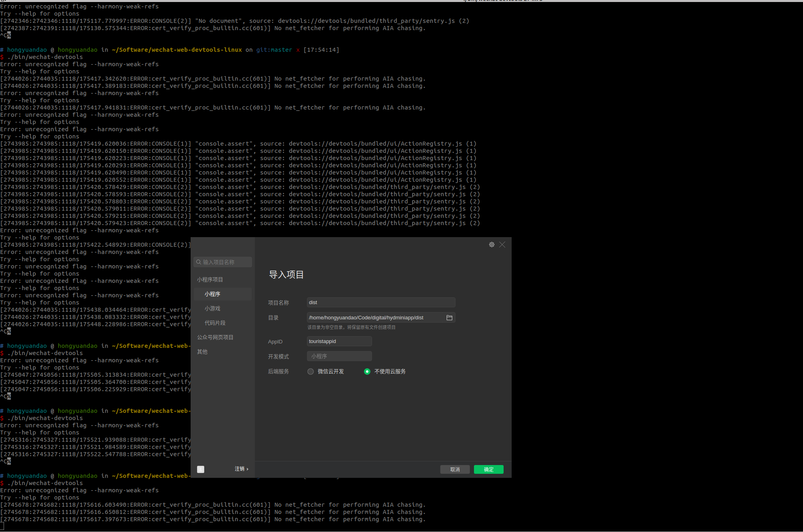Click 小程序项目 section header
The image size is (803, 532).
[210, 280]
